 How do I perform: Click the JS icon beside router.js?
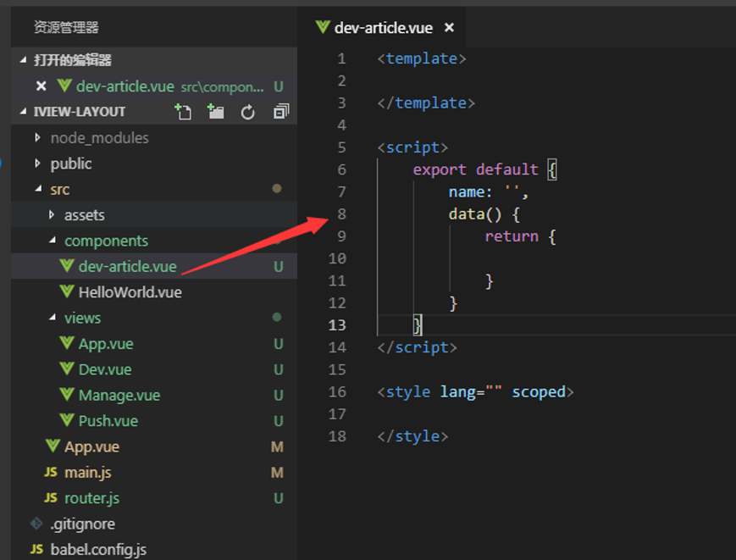pyautogui.click(x=51, y=497)
